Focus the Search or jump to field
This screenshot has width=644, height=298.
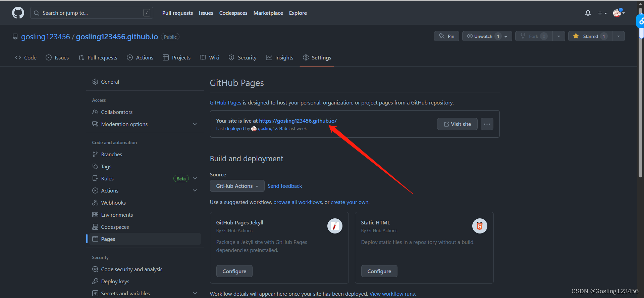92,13
